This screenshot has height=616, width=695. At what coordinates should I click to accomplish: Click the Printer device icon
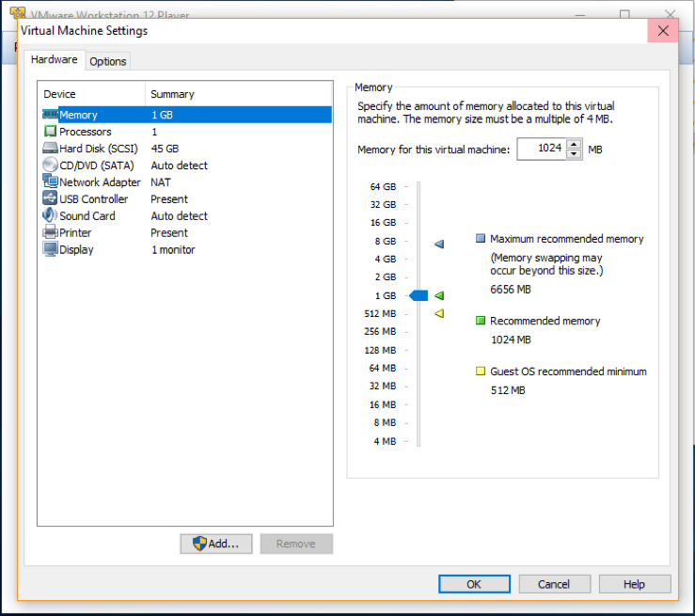click(x=50, y=233)
